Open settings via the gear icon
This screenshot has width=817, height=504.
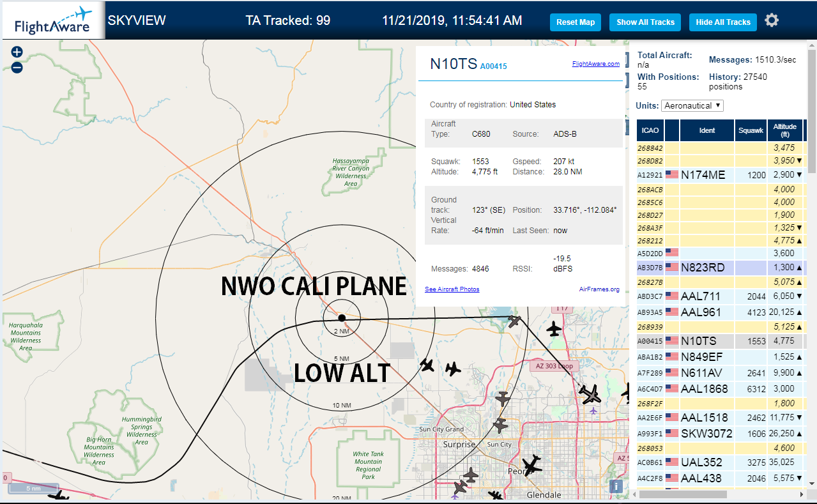(x=772, y=20)
